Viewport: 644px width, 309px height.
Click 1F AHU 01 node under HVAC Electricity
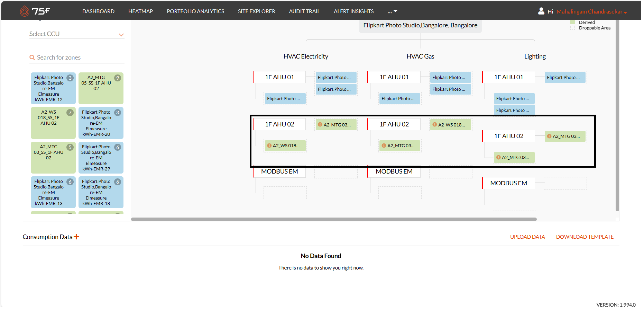pos(279,77)
